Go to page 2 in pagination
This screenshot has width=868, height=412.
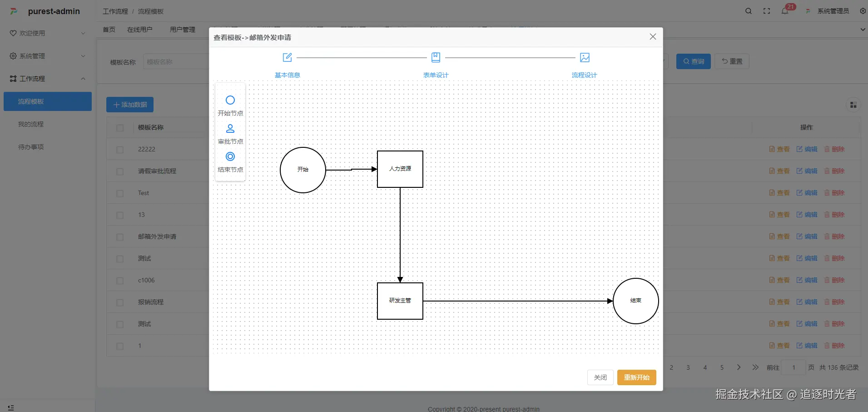671,367
